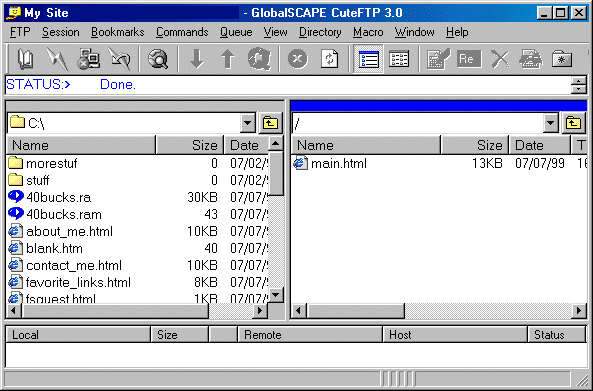Open the search magnifier globe icon
Image resolution: width=593 pixels, height=391 pixels.
point(157,59)
